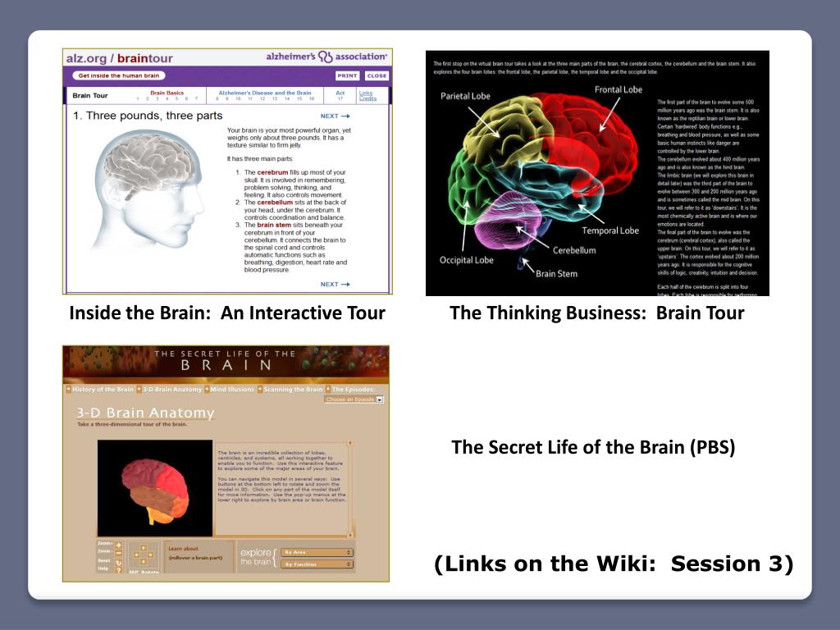Screen dimensions: 840x630
Task: Click bullet icon beside Mind Illusions
Action: pyautogui.click(x=207, y=389)
